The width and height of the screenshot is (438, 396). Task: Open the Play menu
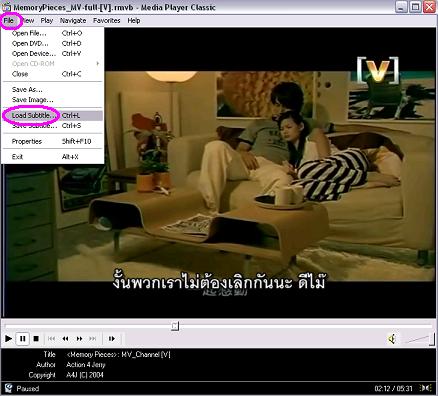point(47,21)
